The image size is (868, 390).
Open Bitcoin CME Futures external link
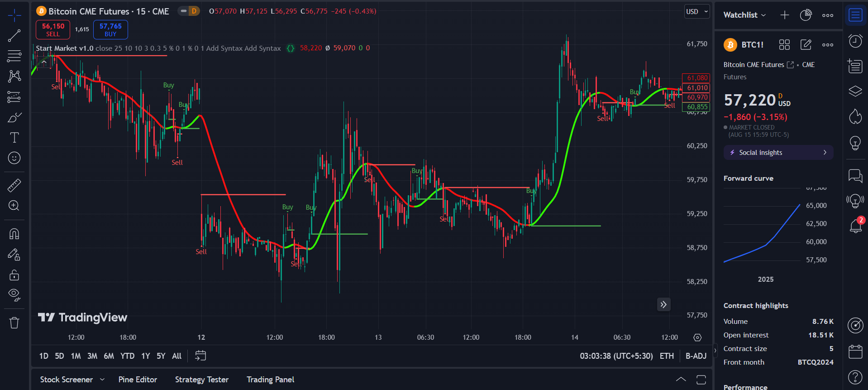click(790, 65)
